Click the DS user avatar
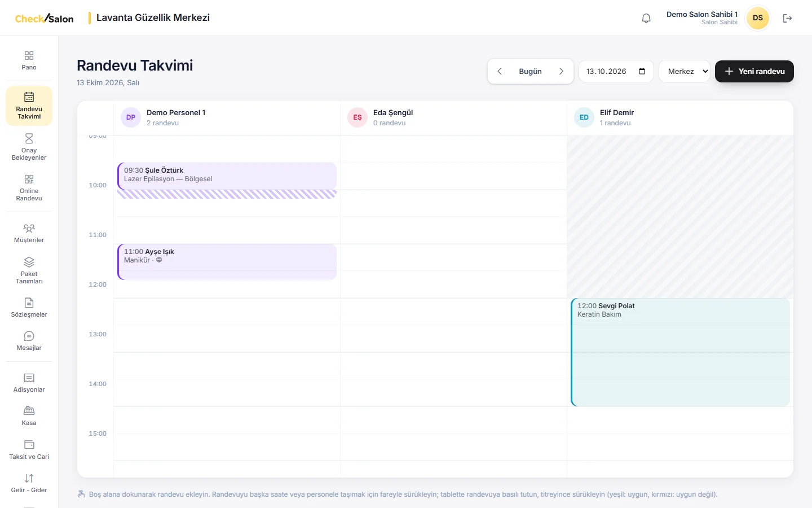The image size is (812, 508). pyautogui.click(x=758, y=18)
